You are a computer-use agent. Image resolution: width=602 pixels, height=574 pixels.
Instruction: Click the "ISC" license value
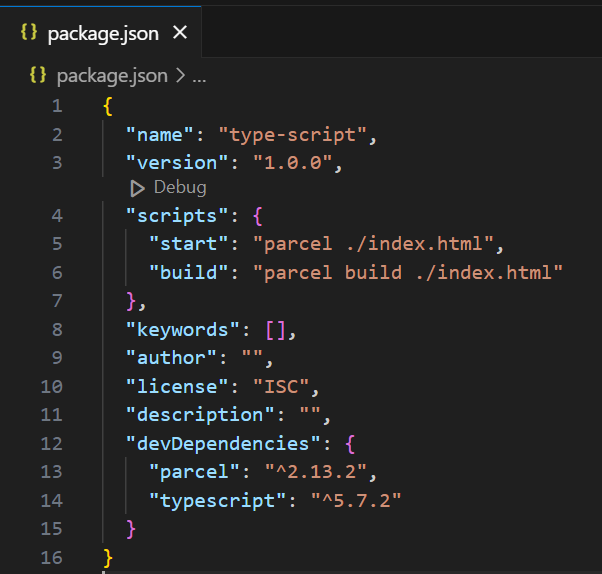pos(281,386)
